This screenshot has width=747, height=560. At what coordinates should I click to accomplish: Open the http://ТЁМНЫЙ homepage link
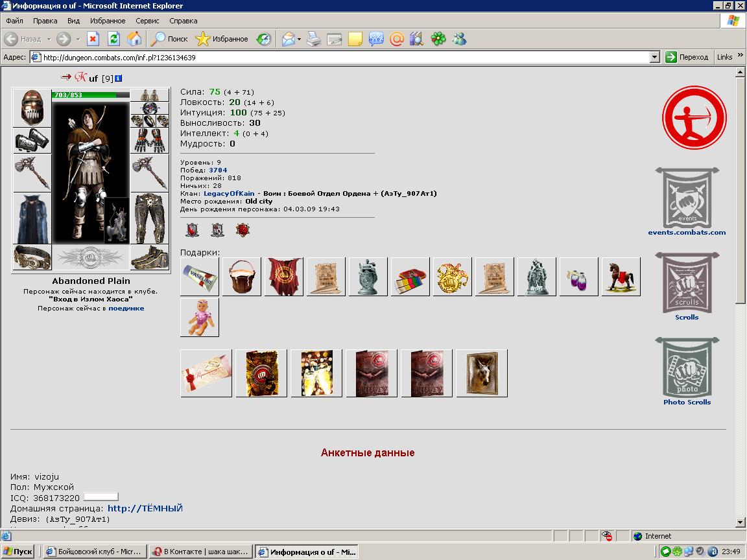coord(145,509)
